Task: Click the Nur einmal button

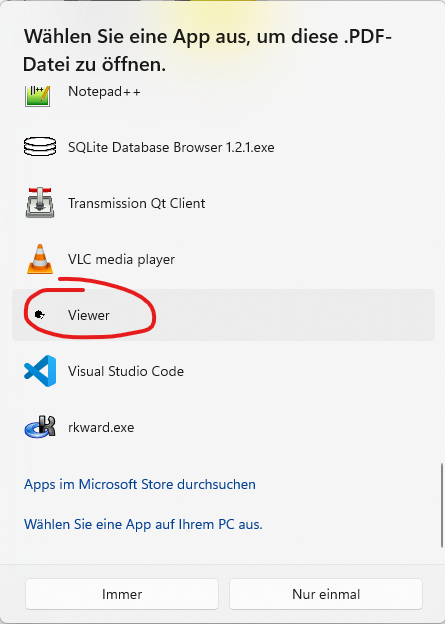Action: [326, 594]
